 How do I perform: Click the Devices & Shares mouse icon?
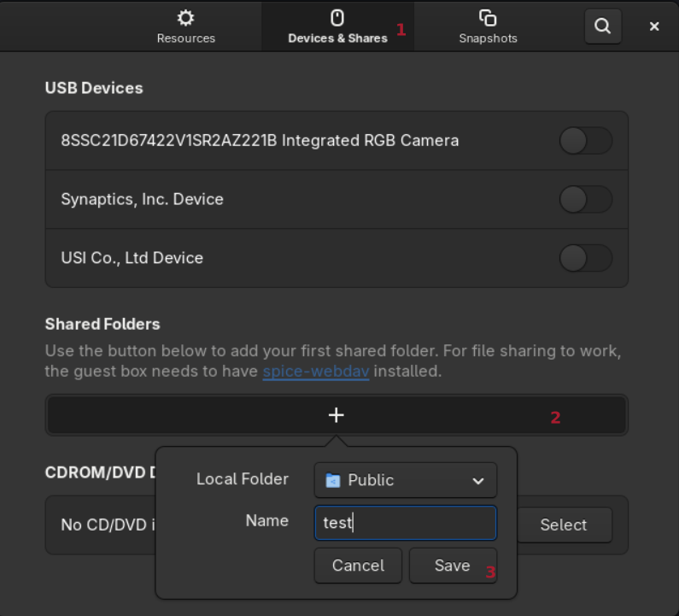point(337,18)
